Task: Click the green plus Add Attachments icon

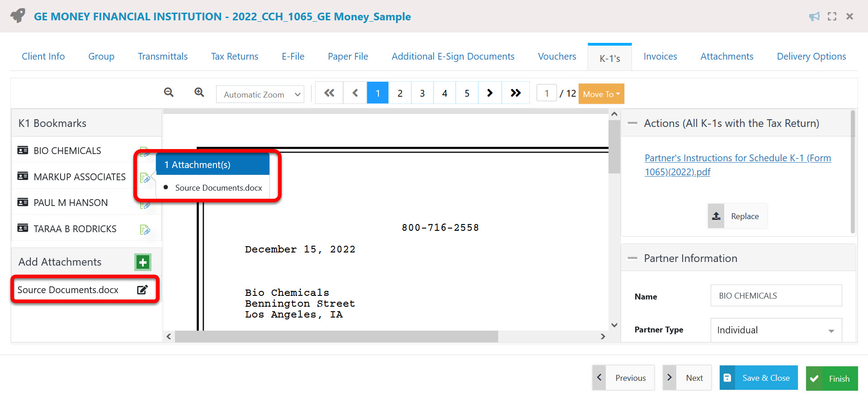Action: [143, 262]
